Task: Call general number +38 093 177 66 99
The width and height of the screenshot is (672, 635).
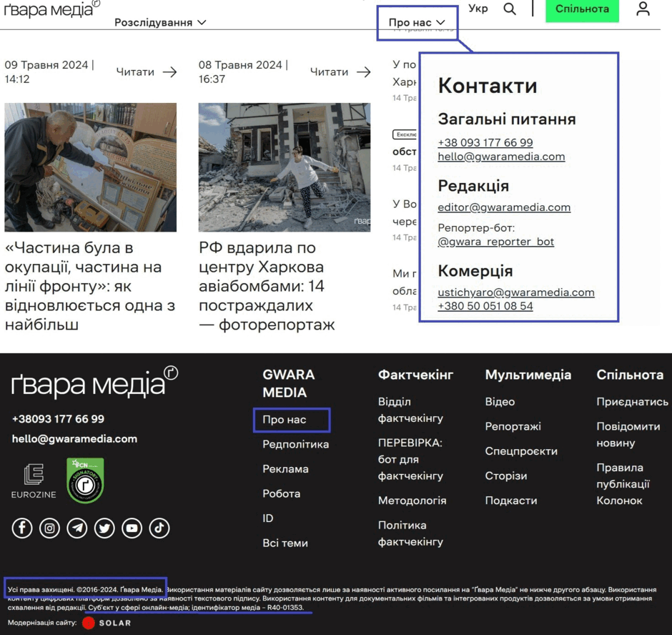Action: coord(485,142)
